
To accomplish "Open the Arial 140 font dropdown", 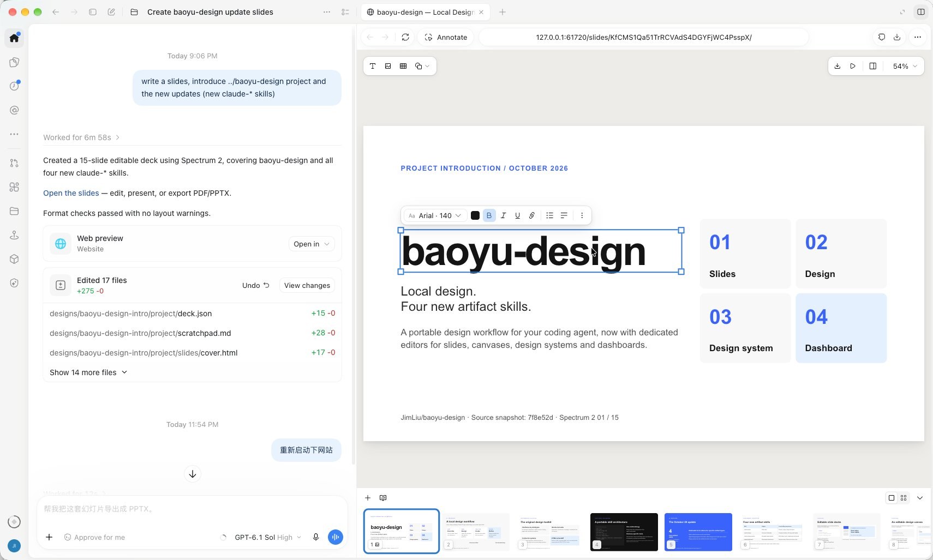I will click(x=435, y=215).
